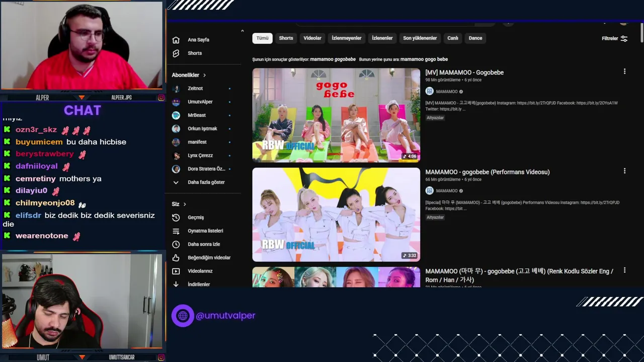Screen dimensions: 644x362
Task: Select the Canlı filter chip
Action: tap(453, 38)
